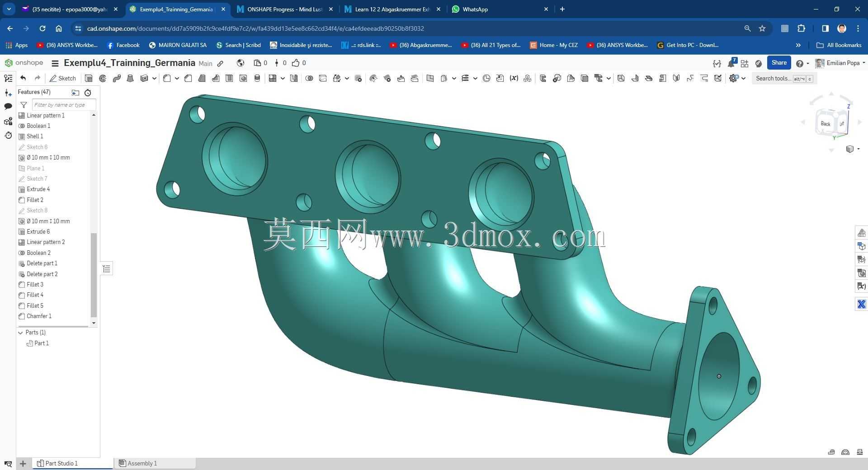
Task: Click the Redo arrow in toolbar
Action: tap(38, 78)
